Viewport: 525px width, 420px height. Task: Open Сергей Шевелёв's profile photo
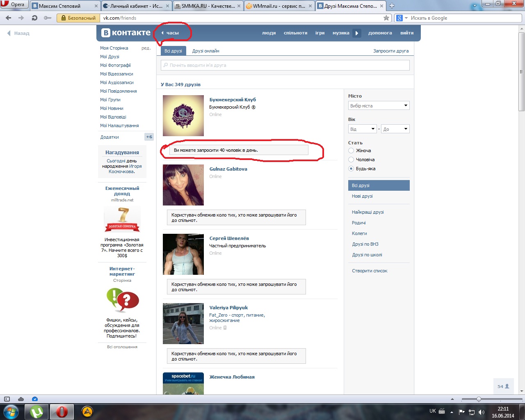183,254
